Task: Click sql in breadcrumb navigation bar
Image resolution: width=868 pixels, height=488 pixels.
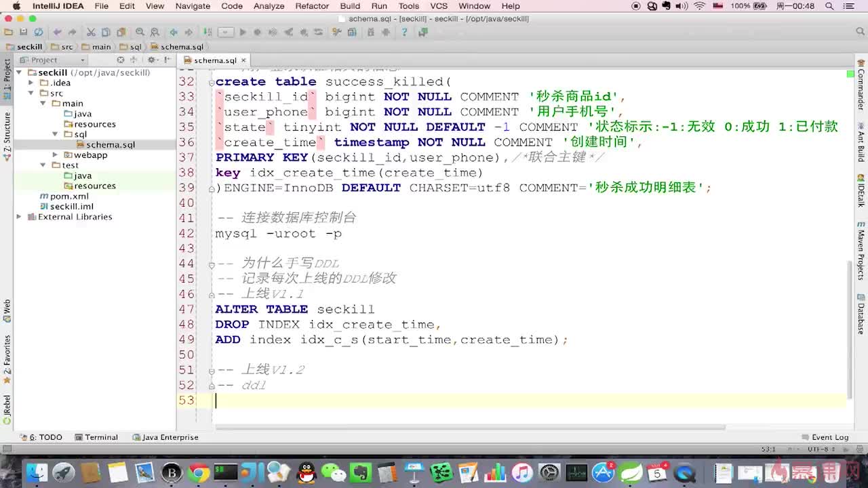Action: (x=130, y=47)
